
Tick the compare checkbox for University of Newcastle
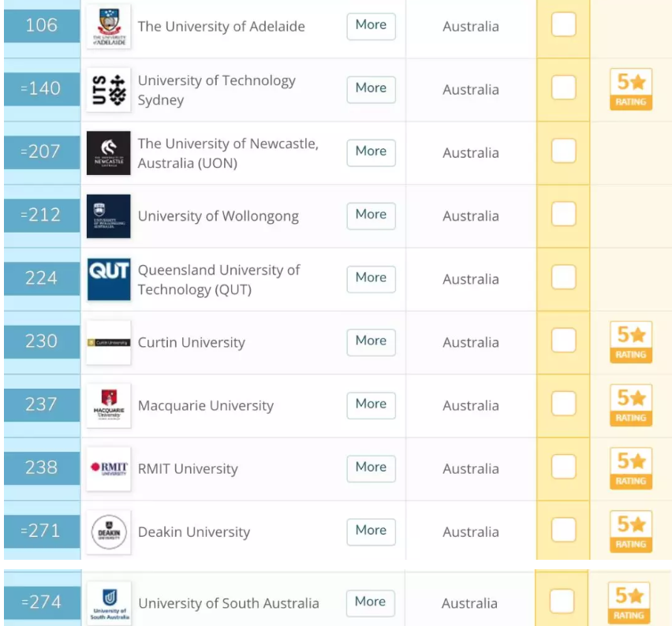pos(564,151)
